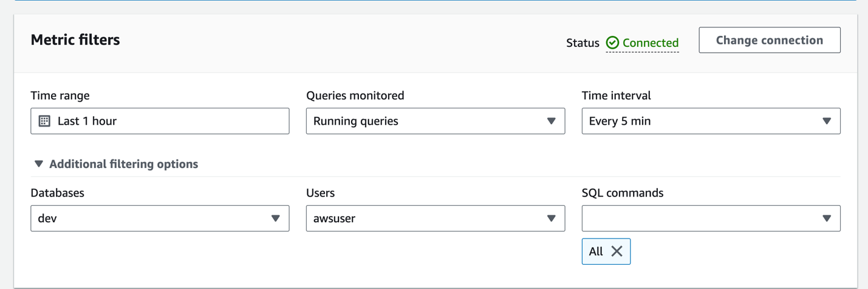This screenshot has height=289, width=868.
Task: Click the Time interval dropdown arrow
Action: click(x=826, y=121)
